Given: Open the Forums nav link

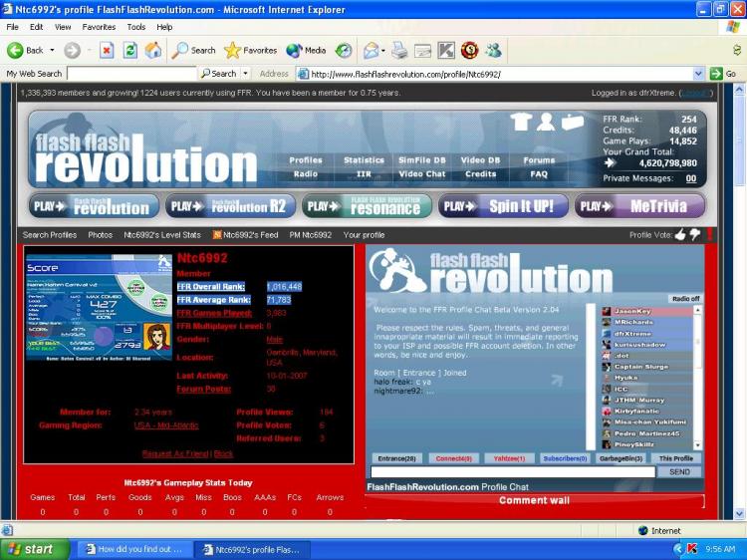Looking at the screenshot, I should click(x=539, y=160).
